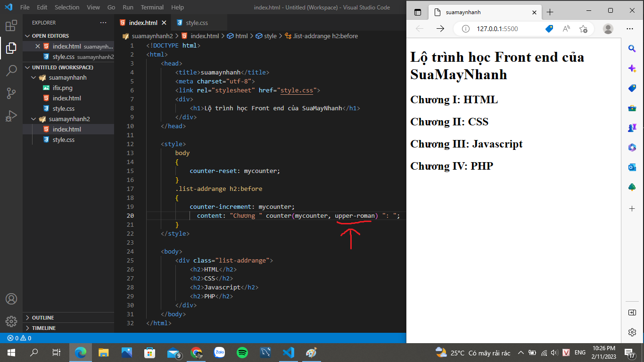
Task: Open Edge Games chess sidebar icon
Action: click(x=632, y=128)
